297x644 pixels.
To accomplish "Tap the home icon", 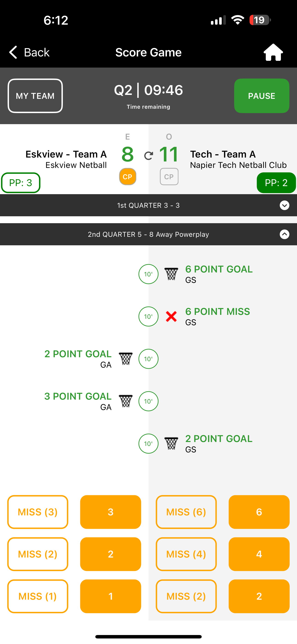I will coord(273,53).
